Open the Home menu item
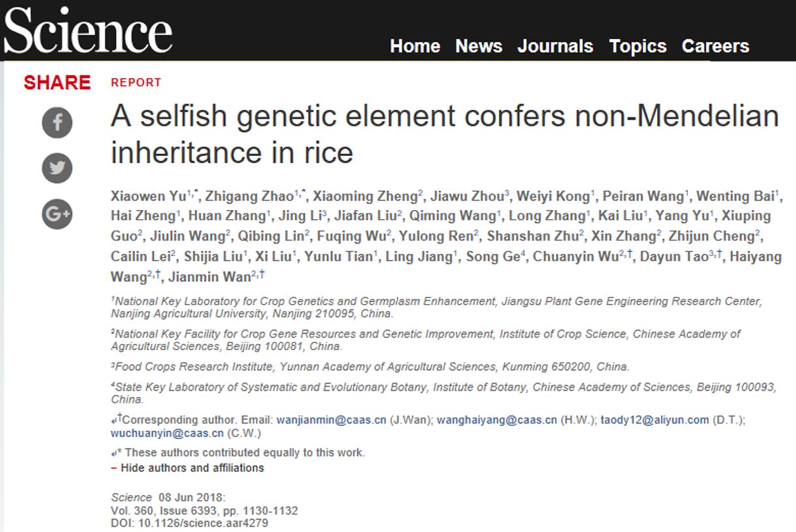The width and height of the screenshot is (796, 532). 415,46
